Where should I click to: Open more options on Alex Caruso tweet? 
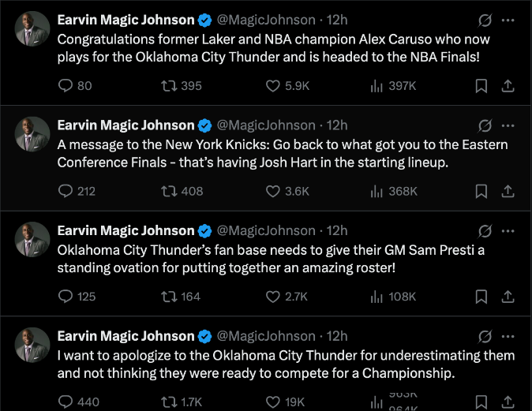(x=508, y=20)
